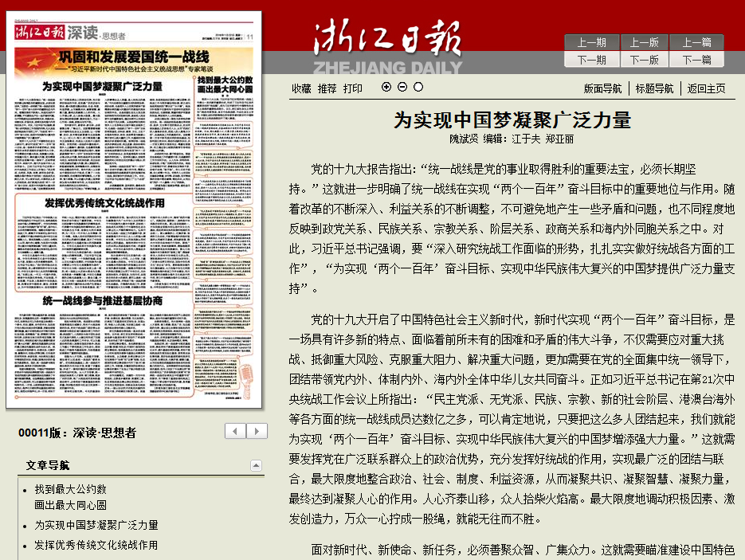
Task: Click 浙江日报 masthead logo
Action: (387, 46)
